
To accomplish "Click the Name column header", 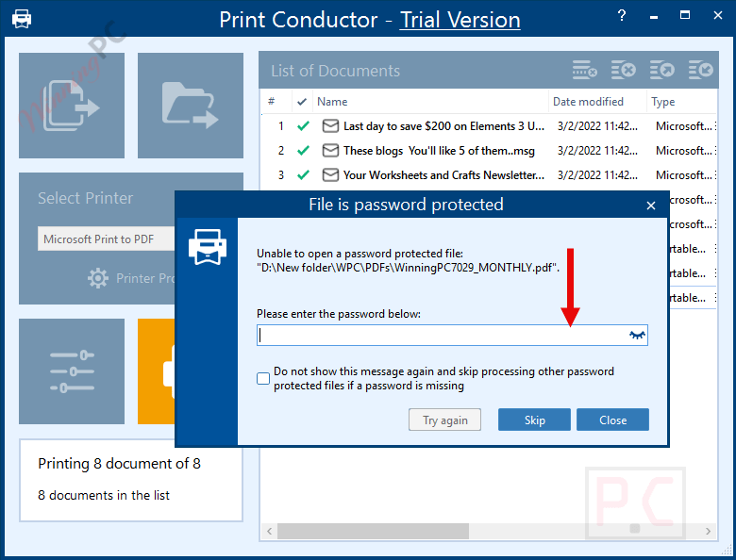I will tap(430, 101).
